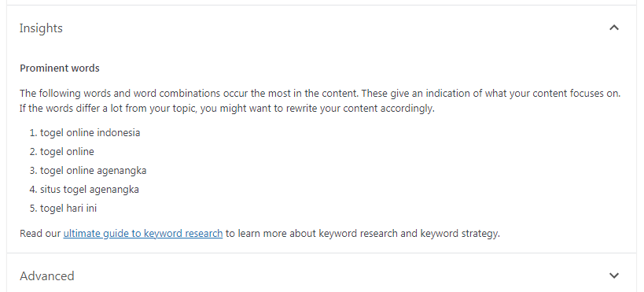The width and height of the screenshot is (644, 292).
Task: Click the sentence starting 'These give an indication'
Action: [491, 94]
